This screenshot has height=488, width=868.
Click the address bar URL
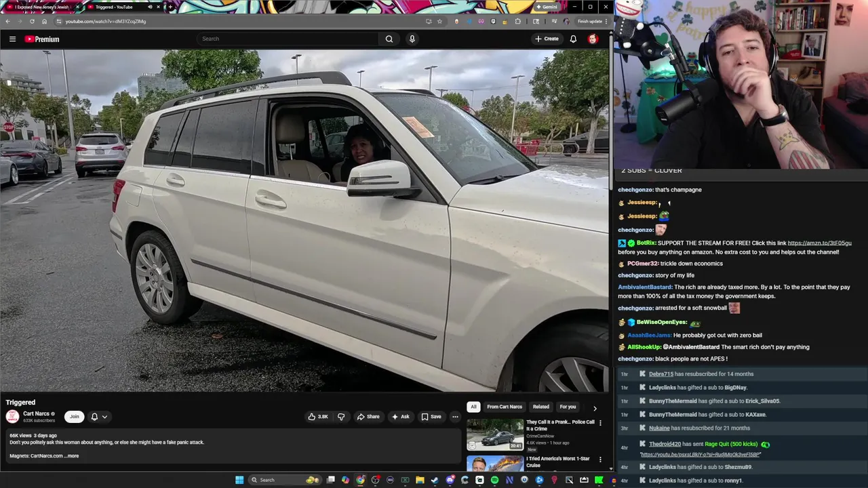click(x=106, y=21)
